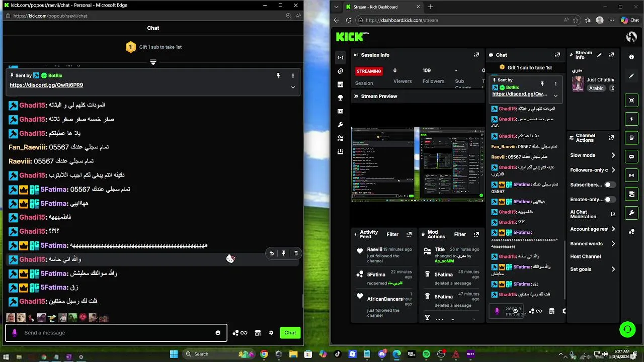Click globe language icon at dashboard top right
Image resolution: width=644 pixels, height=362 pixels.
click(631, 37)
